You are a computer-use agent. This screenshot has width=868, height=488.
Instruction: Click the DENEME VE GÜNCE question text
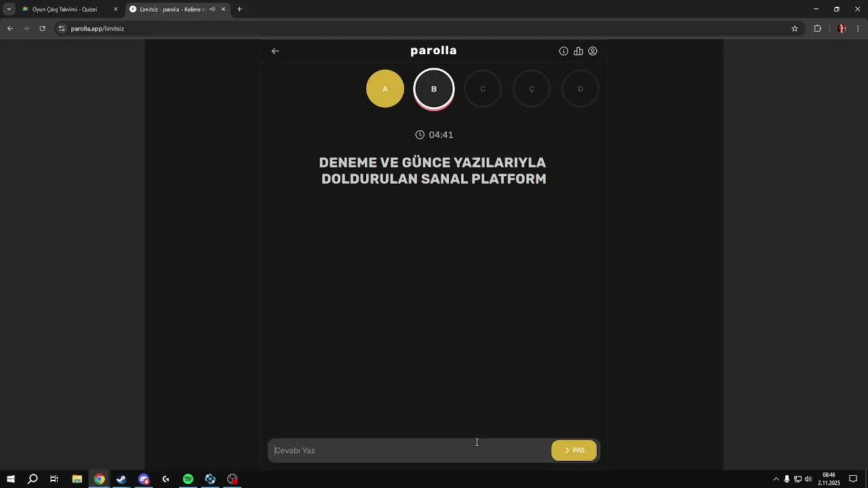point(433,171)
